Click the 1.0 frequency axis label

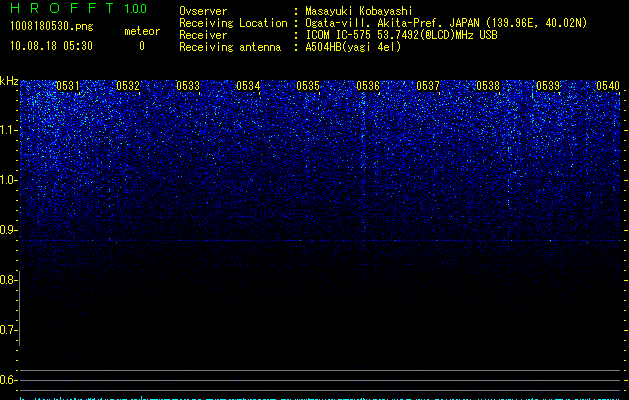click(x=7, y=180)
